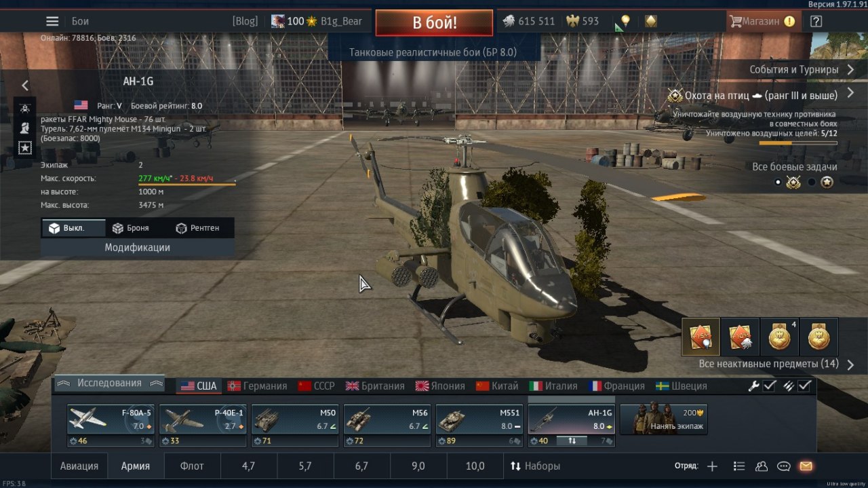
Task: Click the В бой! battle button
Action: pyautogui.click(x=434, y=22)
